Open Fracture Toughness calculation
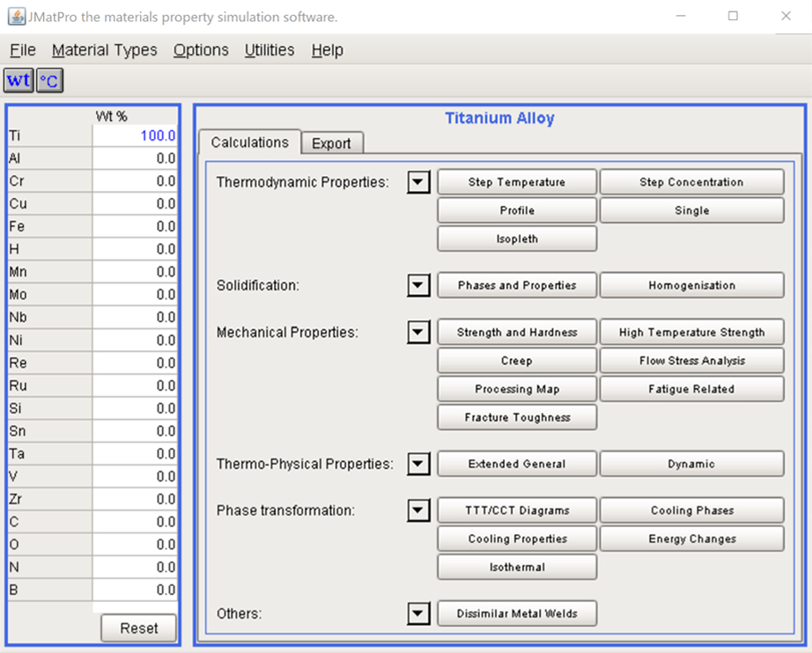The image size is (812, 653). (517, 417)
